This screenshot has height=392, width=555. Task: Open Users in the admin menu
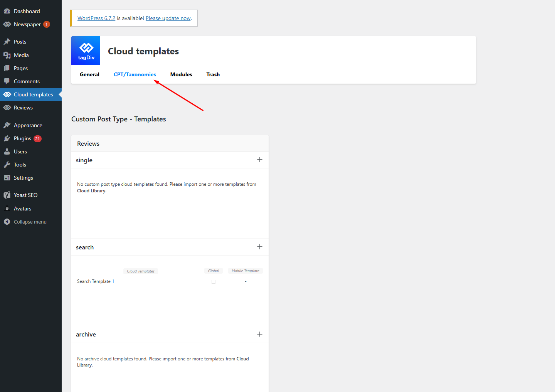click(31, 151)
